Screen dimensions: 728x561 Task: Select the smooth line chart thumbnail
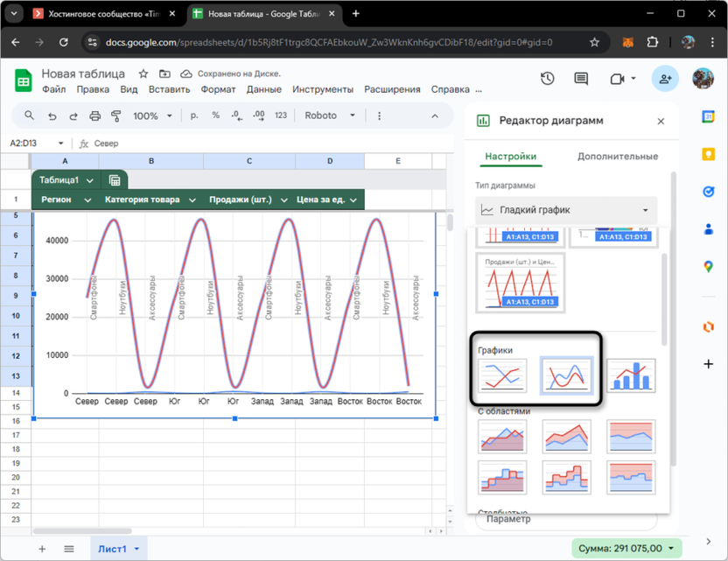tap(566, 375)
